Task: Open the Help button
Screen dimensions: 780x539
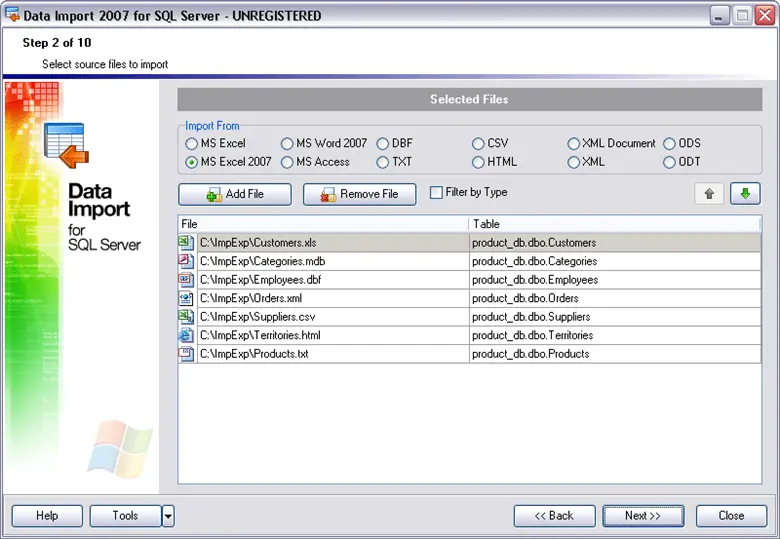Action: pos(47,516)
